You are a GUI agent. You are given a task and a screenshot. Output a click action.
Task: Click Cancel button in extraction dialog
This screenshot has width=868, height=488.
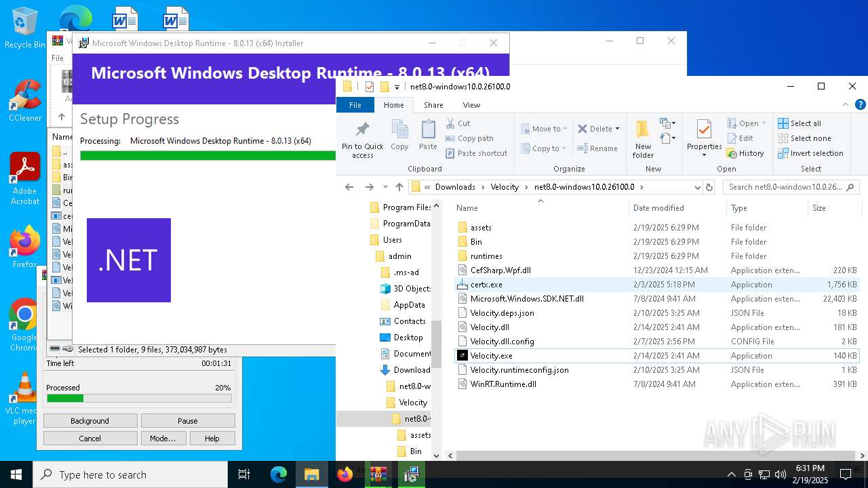coord(90,439)
